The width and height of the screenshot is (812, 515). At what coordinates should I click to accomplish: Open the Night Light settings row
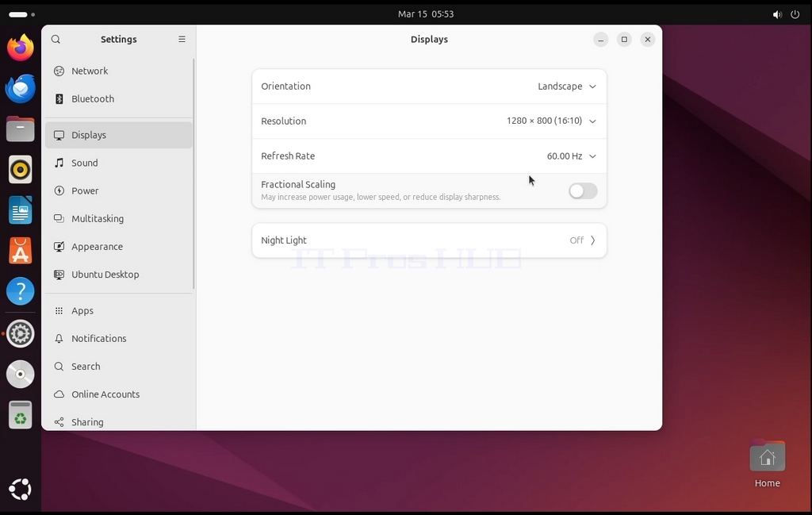pyautogui.click(x=429, y=240)
